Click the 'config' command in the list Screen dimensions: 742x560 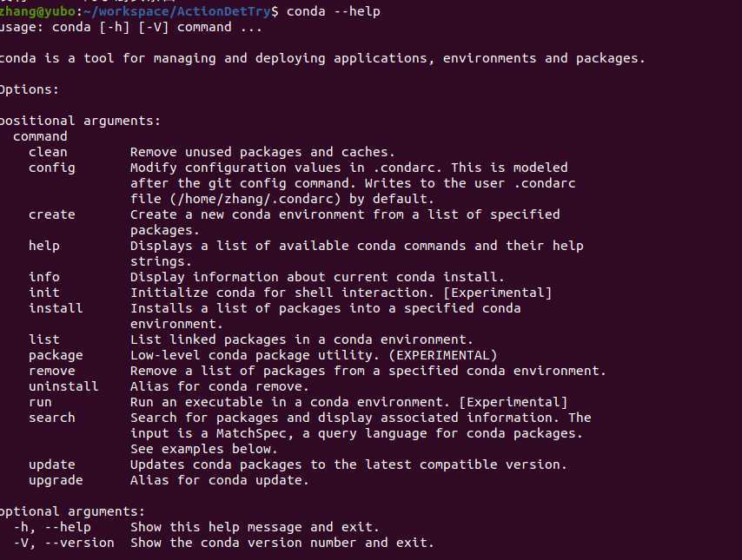click(52, 168)
